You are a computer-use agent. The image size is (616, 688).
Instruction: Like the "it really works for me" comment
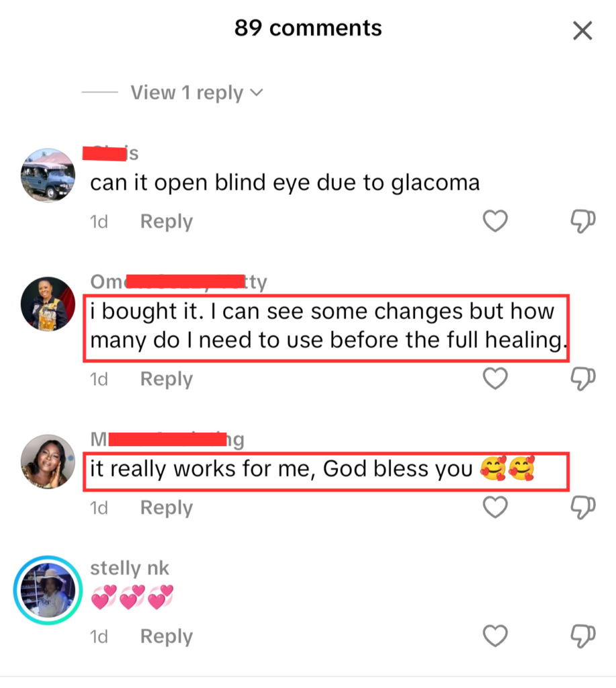pos(495,507)
